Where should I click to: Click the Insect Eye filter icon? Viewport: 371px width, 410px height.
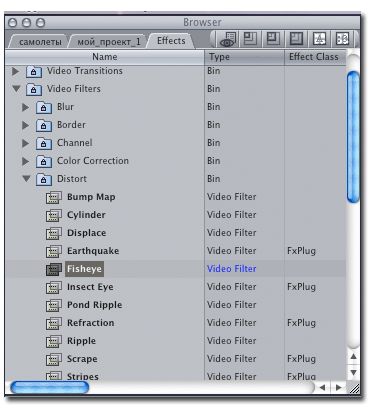(x=54, y=287)
